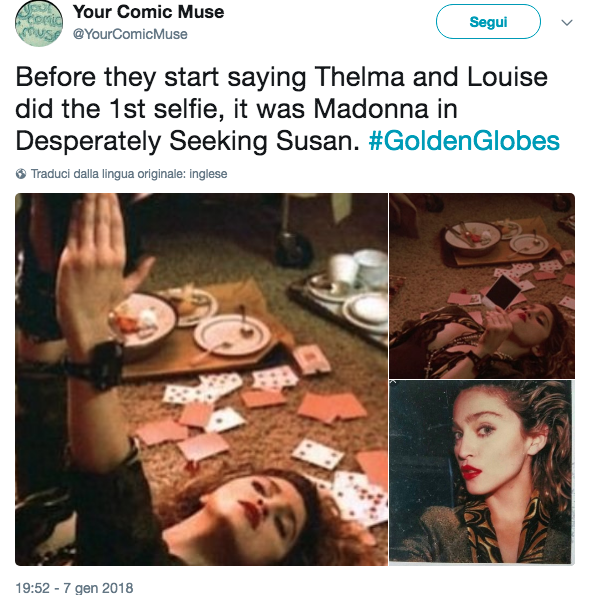The image size is (593, 595).
Task: Open the top-right polaroid scene photo
Action: 482,286
